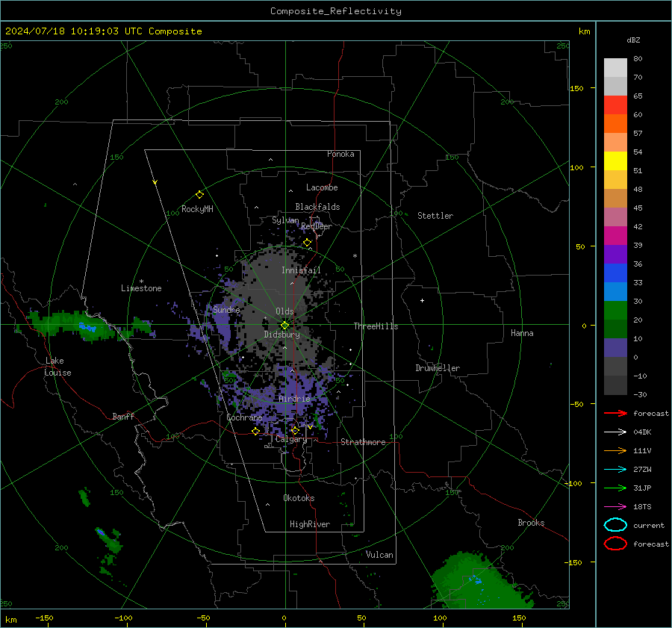Click the 45 dBZ pink legend swatch
The height and width of the screenshot is (628, 672).
click(x=615, y=217)
